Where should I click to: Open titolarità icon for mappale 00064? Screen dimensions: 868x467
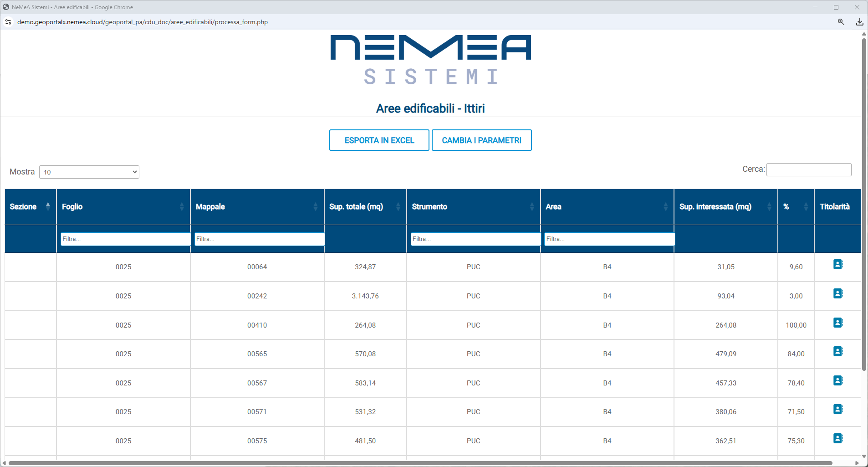pos(837,264)
